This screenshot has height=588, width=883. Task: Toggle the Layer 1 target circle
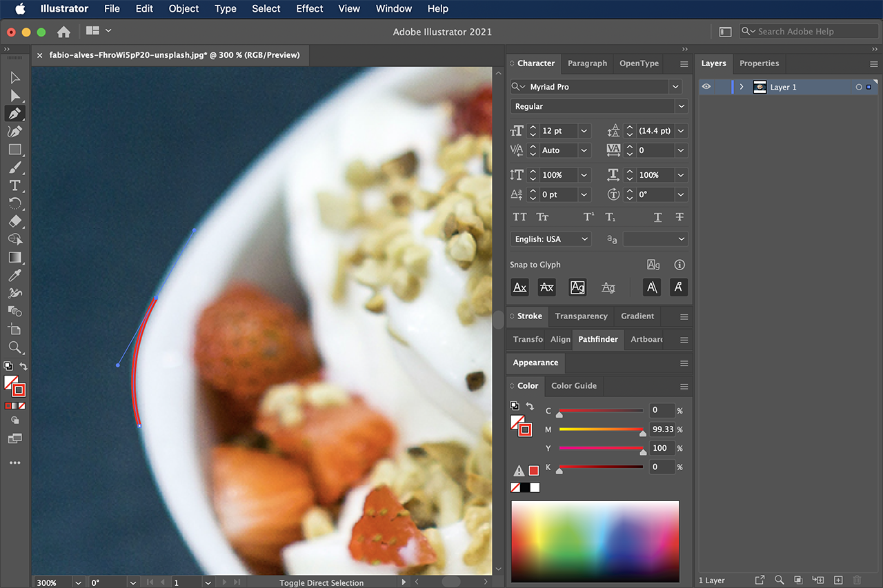tap(858, 88)
